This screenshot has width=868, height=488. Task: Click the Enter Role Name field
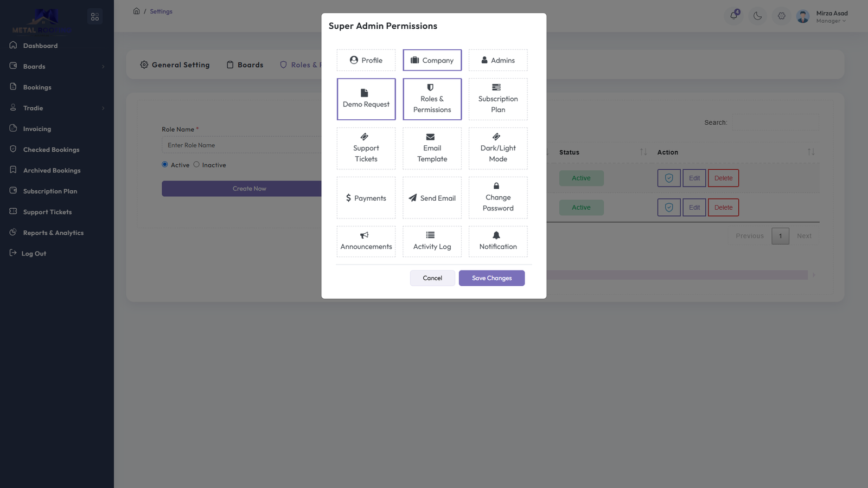pos(241,145)
